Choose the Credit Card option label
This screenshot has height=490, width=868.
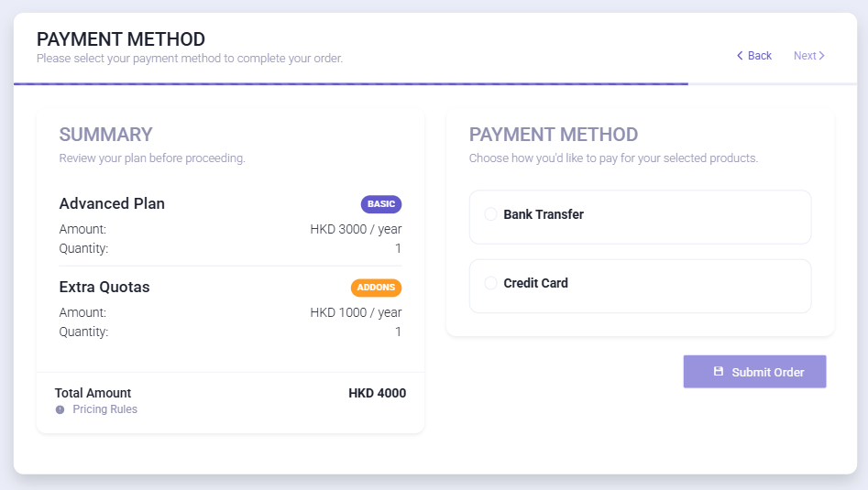pos(535,283)
